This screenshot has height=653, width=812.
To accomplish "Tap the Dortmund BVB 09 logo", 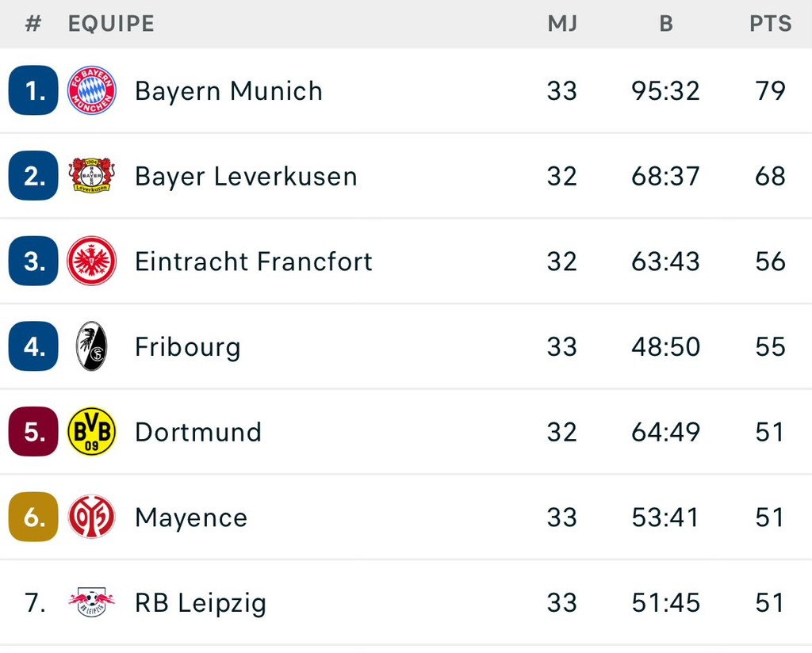I will click(92, 432).
